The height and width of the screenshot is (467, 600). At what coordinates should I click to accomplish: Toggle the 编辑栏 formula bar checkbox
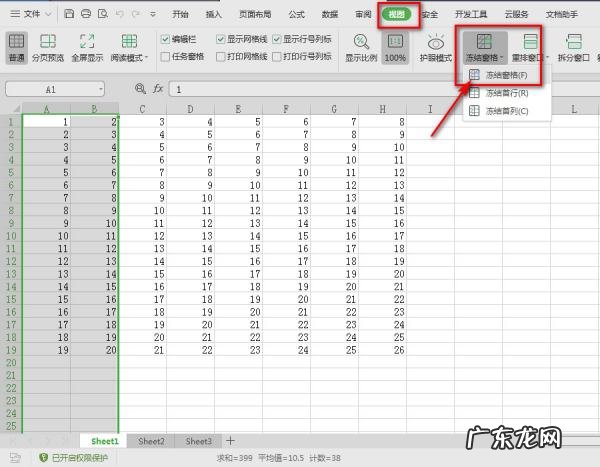point(165,39)
